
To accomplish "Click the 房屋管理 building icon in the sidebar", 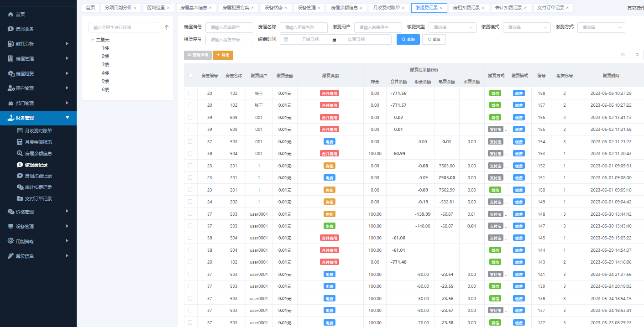I will (x=10, y=58).
